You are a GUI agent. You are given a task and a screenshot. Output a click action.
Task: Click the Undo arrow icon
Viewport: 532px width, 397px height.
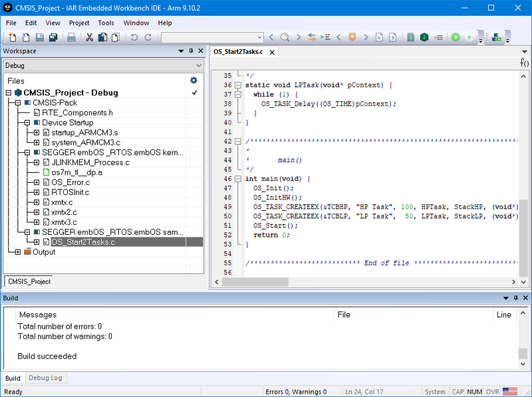[133, 38]
